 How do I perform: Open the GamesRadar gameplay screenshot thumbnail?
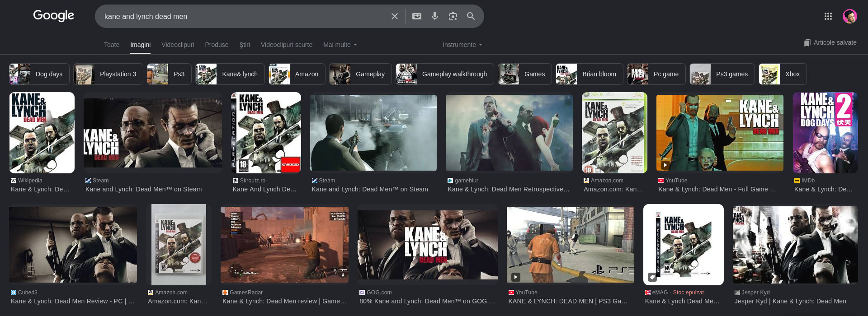click(284, 245)
